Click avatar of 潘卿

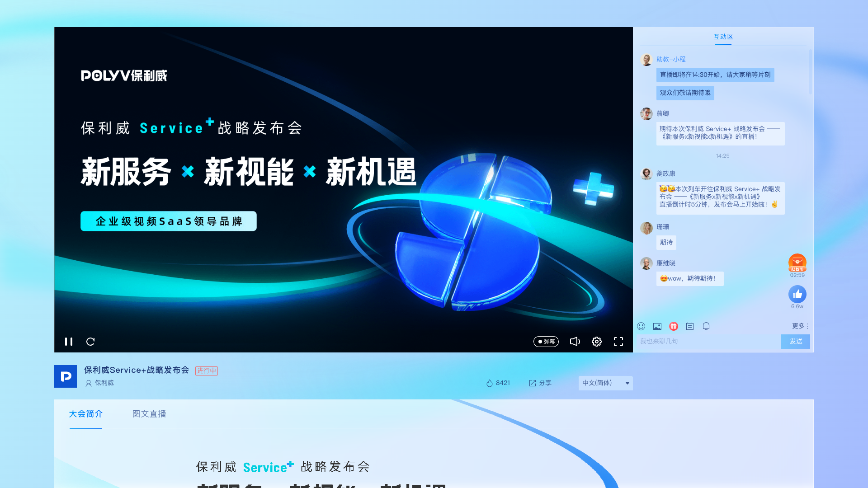[646, 114]
